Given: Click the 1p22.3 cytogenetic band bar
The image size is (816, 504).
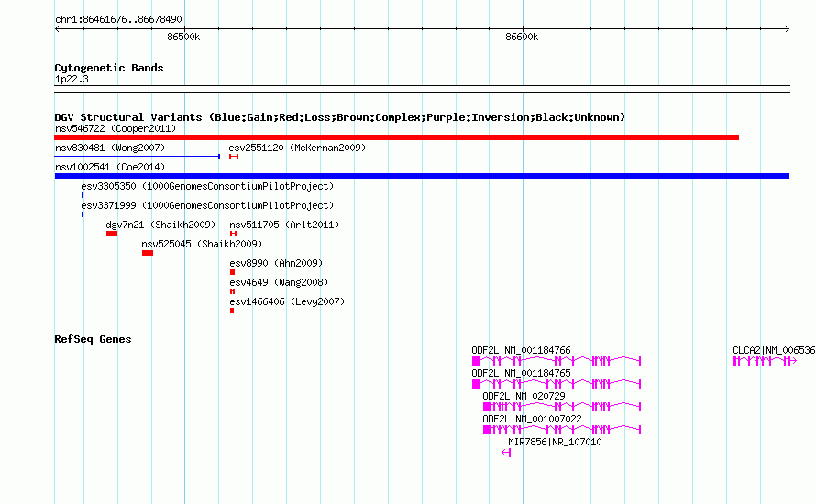Looking at the screenshot, I should (x=422, y=89).
